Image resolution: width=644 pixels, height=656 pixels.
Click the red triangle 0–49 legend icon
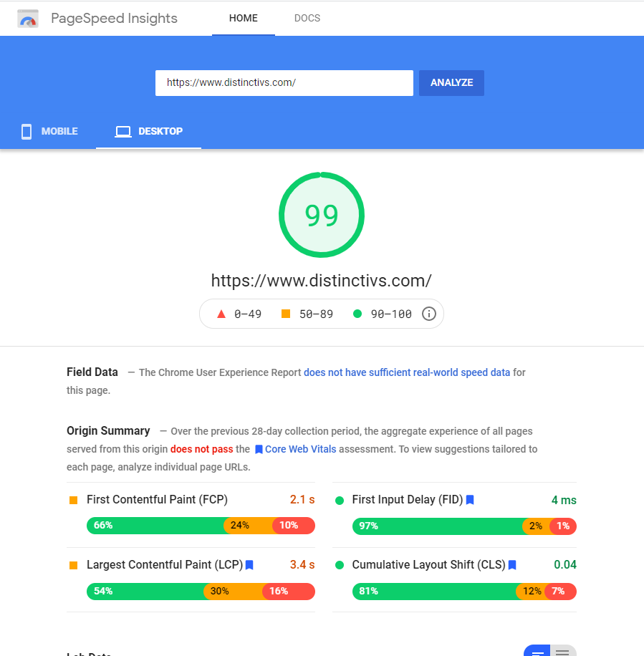click(221, 314)
